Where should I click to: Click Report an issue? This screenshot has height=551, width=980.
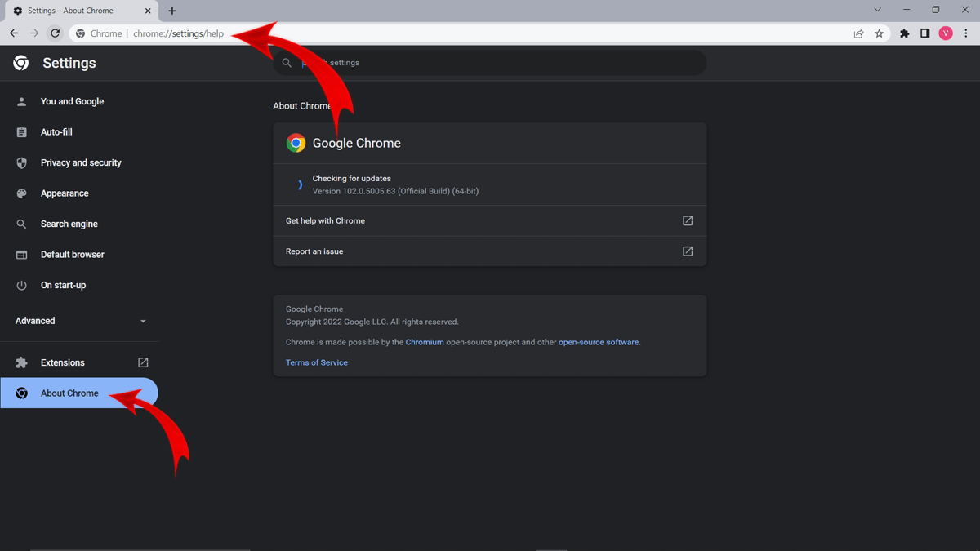click(x=490, y=251)
